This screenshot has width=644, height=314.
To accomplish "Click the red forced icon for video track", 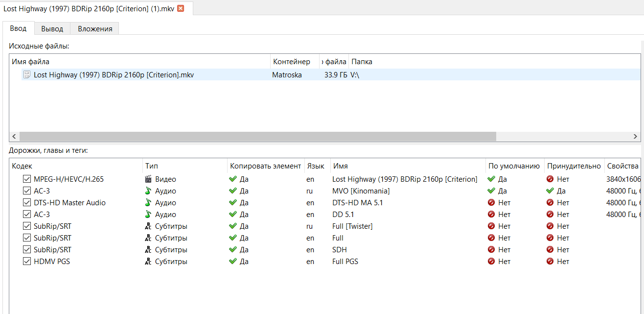I will tap(550, 179).
